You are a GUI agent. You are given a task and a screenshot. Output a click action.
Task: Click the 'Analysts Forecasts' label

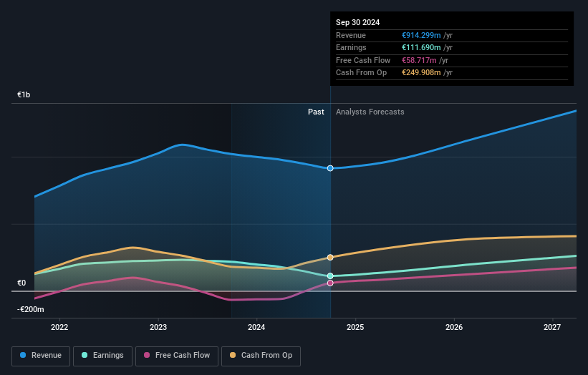pos(370,112)
